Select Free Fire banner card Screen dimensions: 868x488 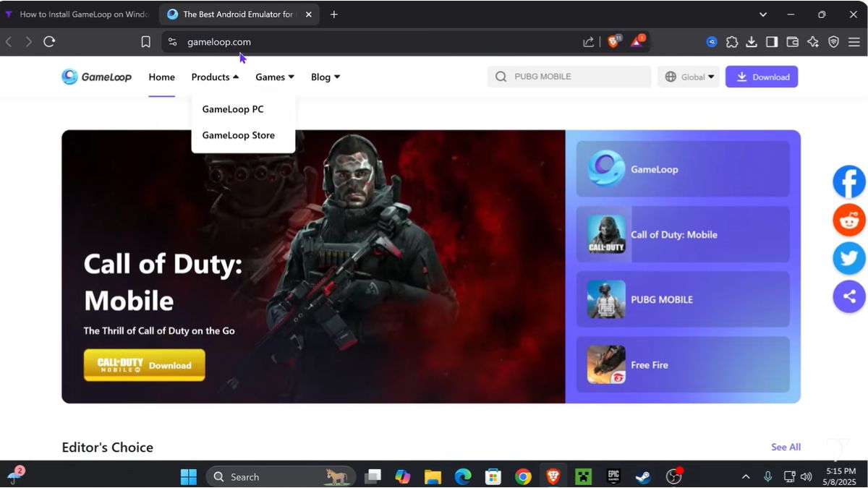(x=683, y=364)
